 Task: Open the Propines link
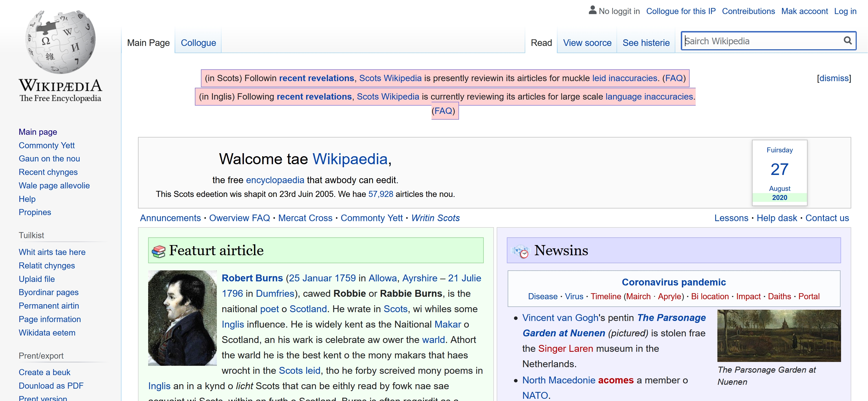(35, 212)
